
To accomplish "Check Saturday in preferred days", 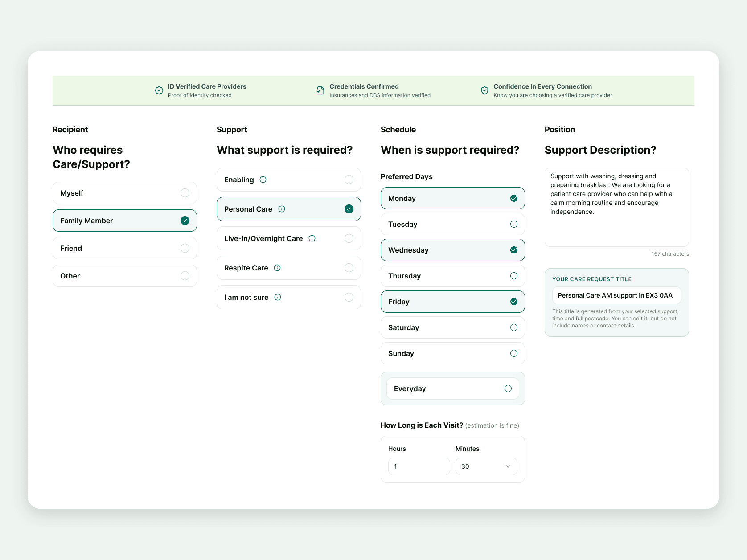I will point(453,327).
